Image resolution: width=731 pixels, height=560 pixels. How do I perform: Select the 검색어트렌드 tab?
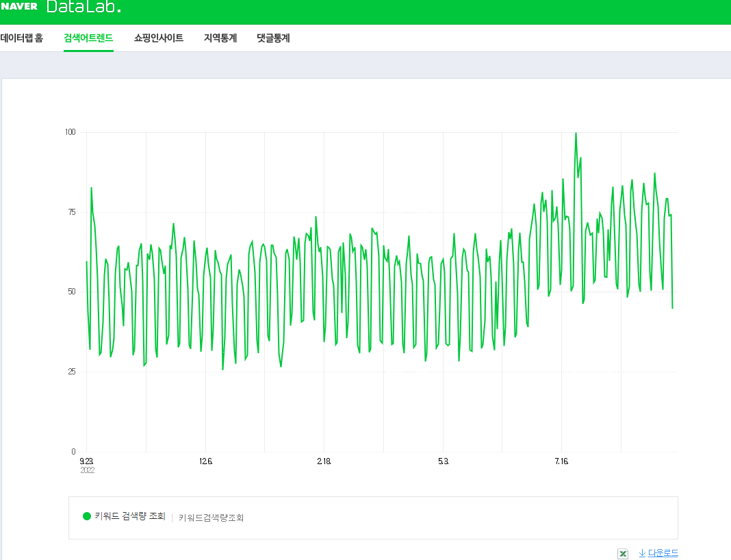(88, 38)
